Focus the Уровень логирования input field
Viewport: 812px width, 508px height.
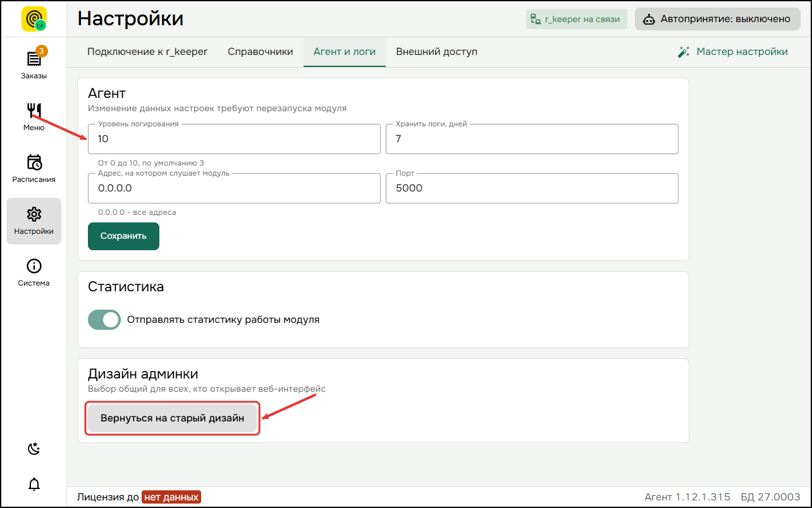pyautogui.click(x=234, y=138)
